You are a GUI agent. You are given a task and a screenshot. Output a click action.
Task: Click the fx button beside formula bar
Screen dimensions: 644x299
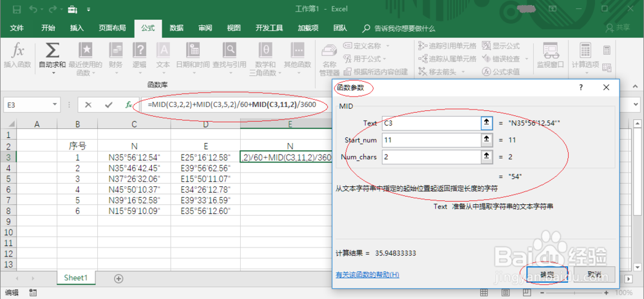(x=129, y=105)
